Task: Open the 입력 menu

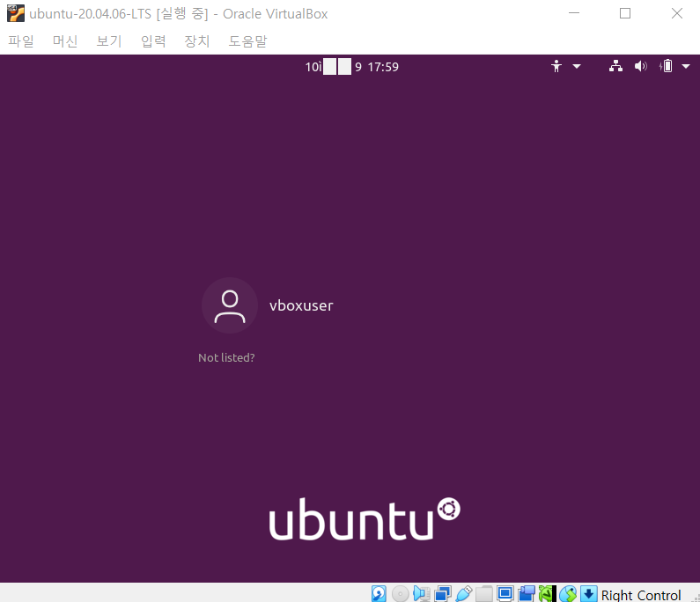Action: click(153, 41)
